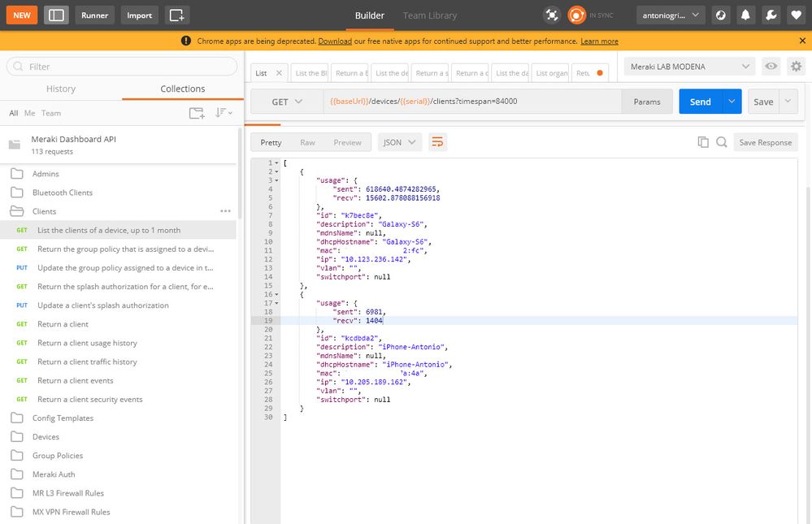The height and width of the screenshot is (524, 812).
Task: Open Clients folder more options
Action: 225,211
